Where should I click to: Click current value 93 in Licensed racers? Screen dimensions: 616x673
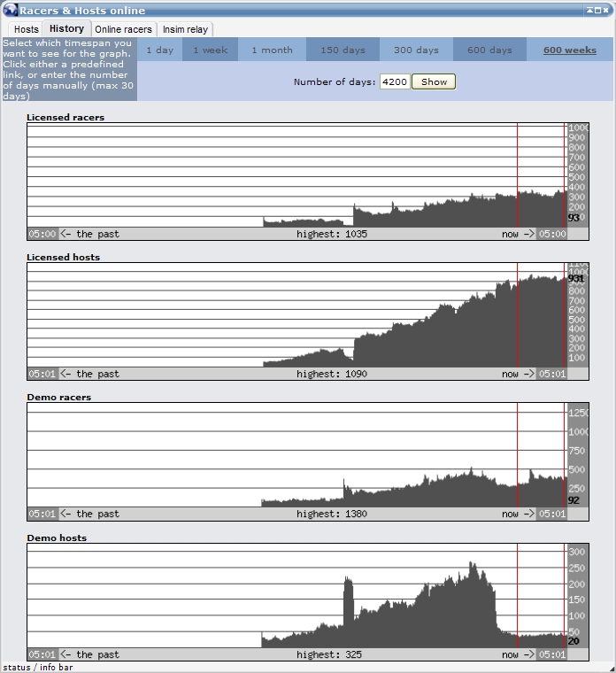[574, 218]
